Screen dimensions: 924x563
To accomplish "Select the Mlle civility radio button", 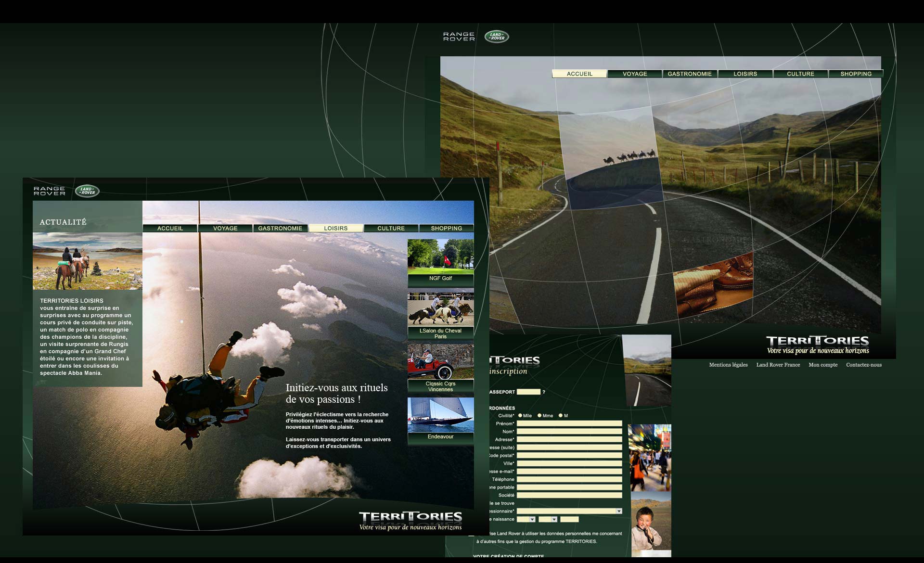I will point(520,415).
